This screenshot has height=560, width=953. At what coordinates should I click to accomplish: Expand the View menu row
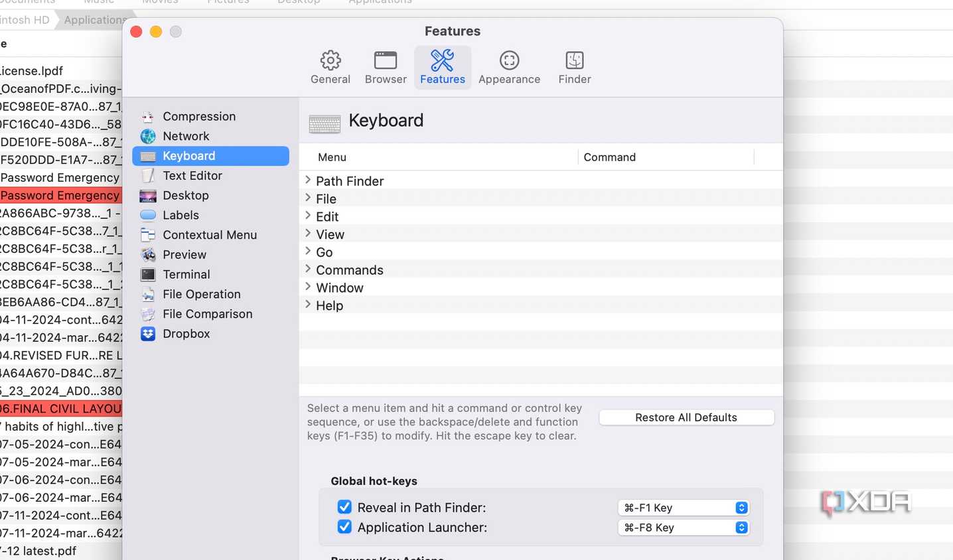tap(308, 234)
